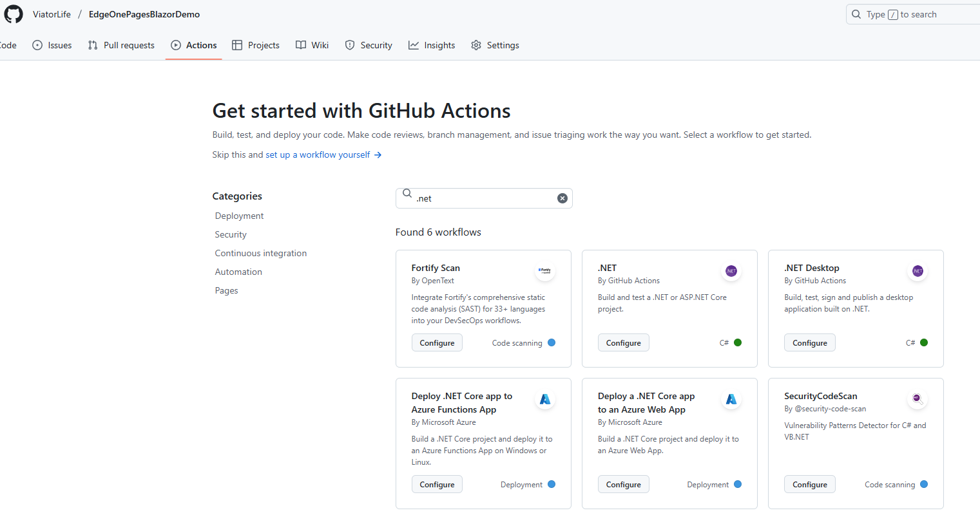Configure the .NET workflow
Screen dimensions: 980x524
[x=623, y=343]
